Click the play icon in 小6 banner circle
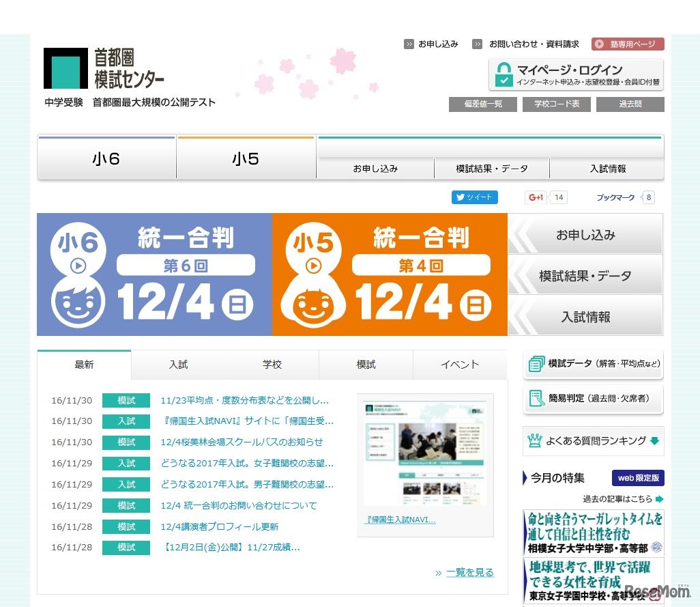 tap(78, 266)
